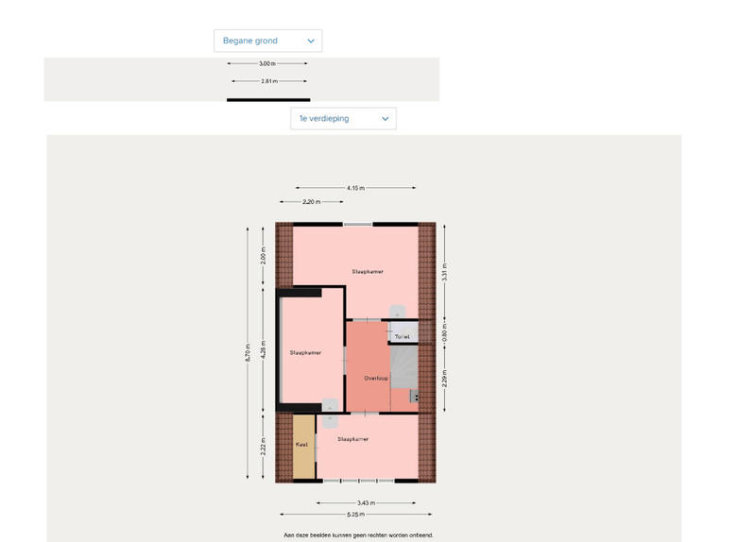Select the Toilet room label
Screen dimensions: 756x542
pos(403,337)
